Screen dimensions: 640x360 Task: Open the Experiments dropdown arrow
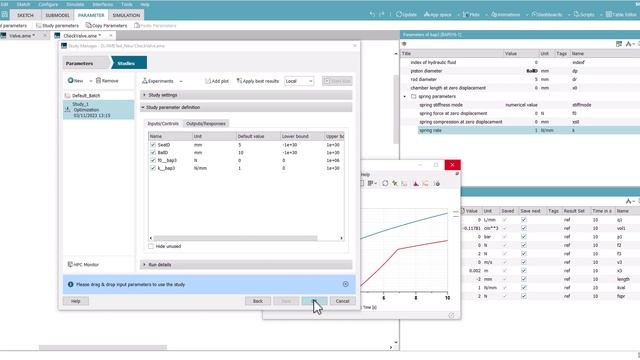(x=181, y=81)
